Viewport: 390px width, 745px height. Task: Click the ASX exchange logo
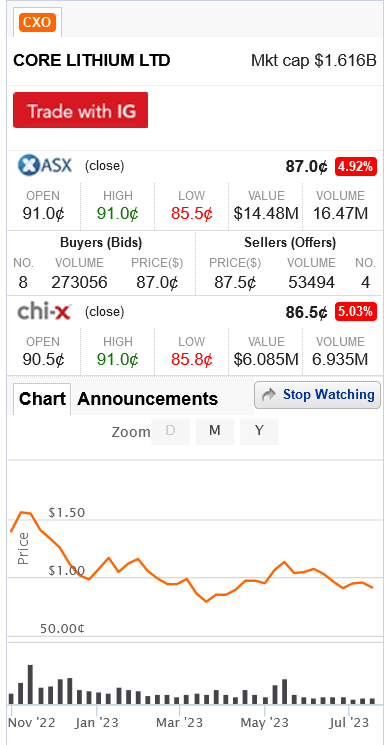click(45, 165)
